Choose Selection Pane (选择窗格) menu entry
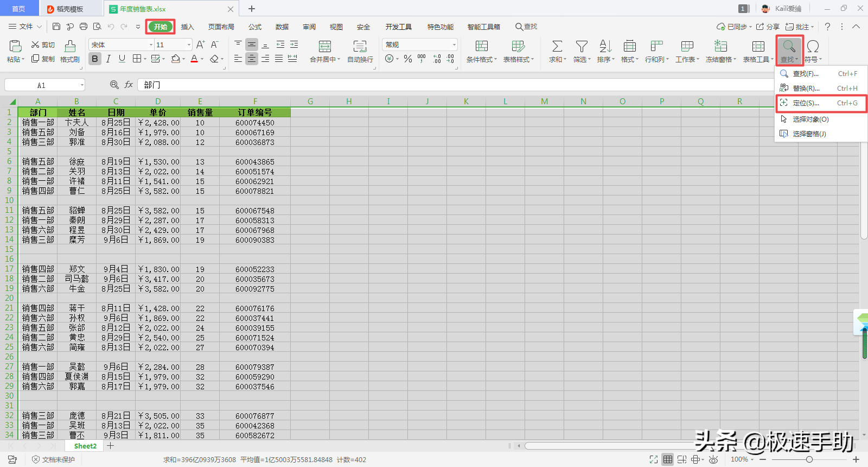 (821, 134)
